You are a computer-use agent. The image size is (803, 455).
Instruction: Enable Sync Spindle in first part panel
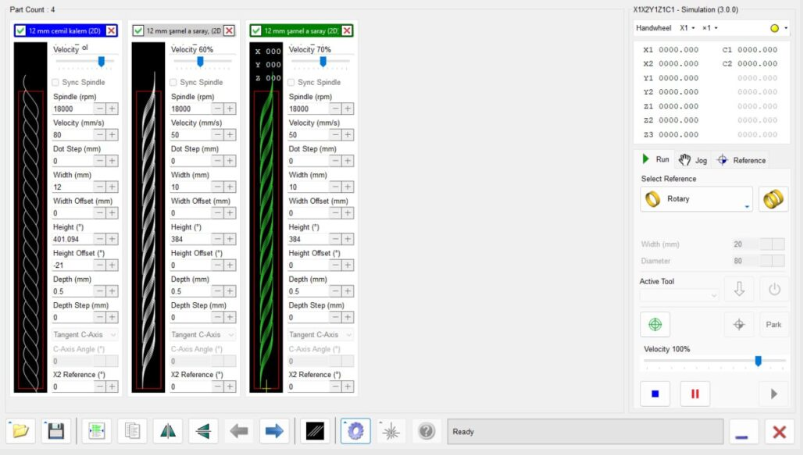point(55,82)
